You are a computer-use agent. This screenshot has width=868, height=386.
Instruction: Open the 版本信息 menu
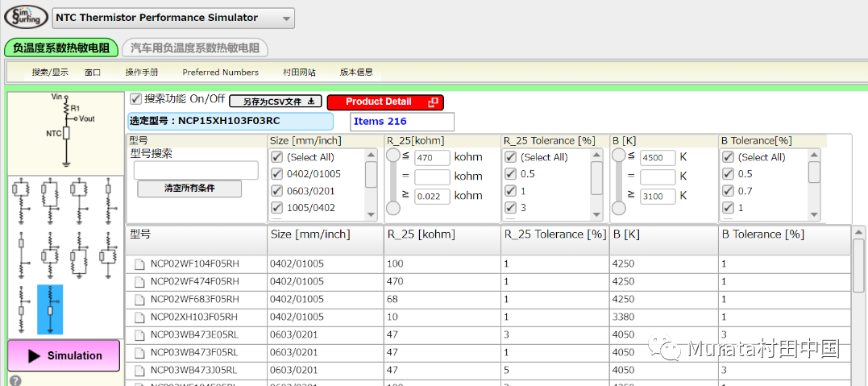(356, 73)
